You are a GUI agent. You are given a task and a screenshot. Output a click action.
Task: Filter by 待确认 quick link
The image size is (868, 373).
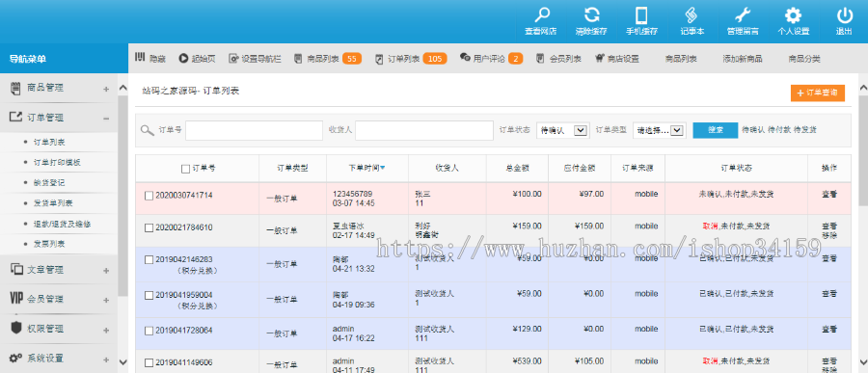pyautogui.click(x=753, y=129)
